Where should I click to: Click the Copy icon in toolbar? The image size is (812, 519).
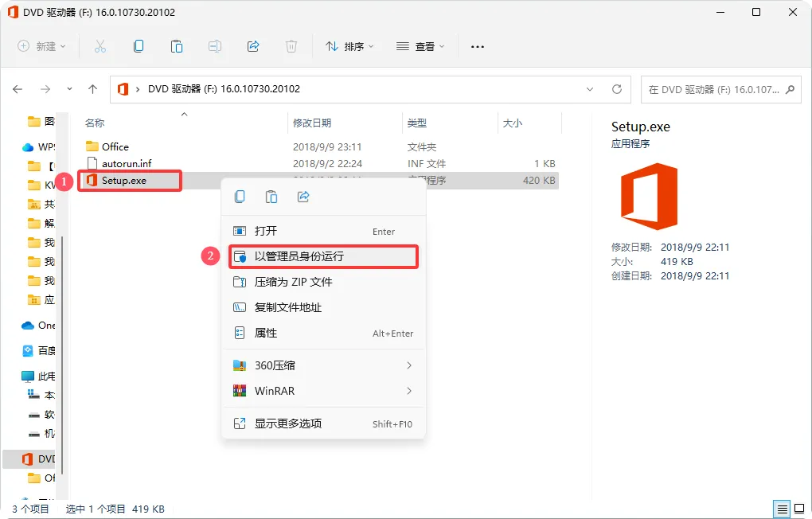pos(139,47)
